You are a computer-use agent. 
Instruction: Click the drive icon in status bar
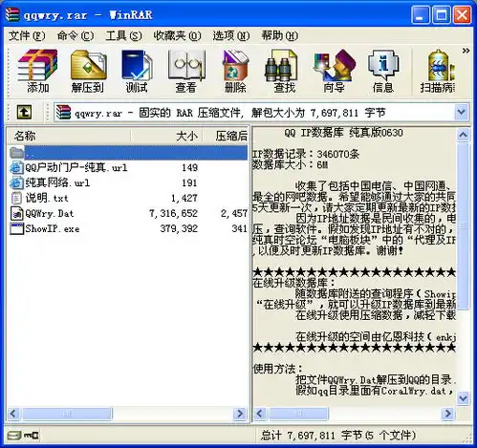pos(14,436)
